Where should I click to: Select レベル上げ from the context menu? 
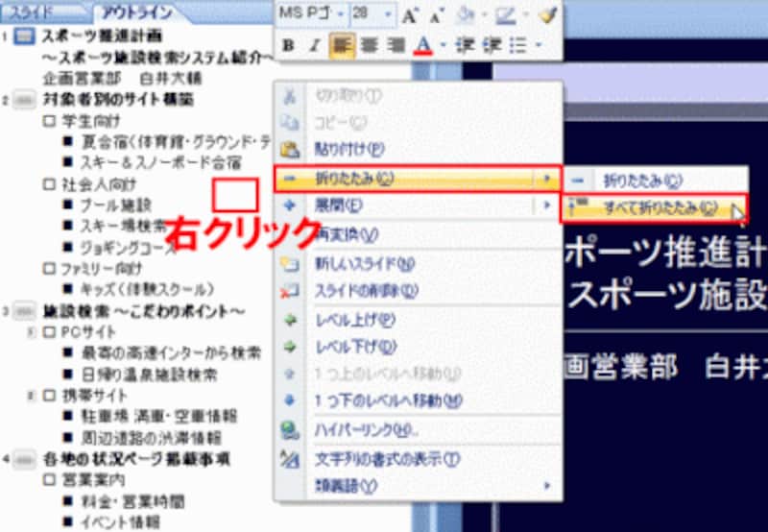[419, 321]
